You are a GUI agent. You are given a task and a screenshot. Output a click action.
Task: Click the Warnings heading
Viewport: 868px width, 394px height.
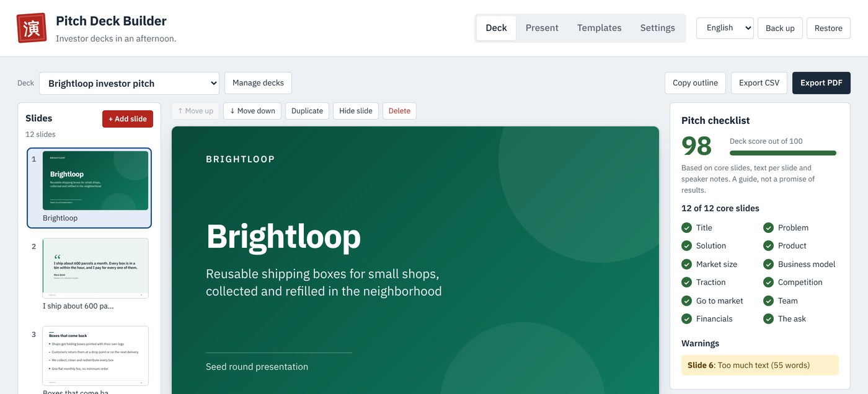coord(700,343)
